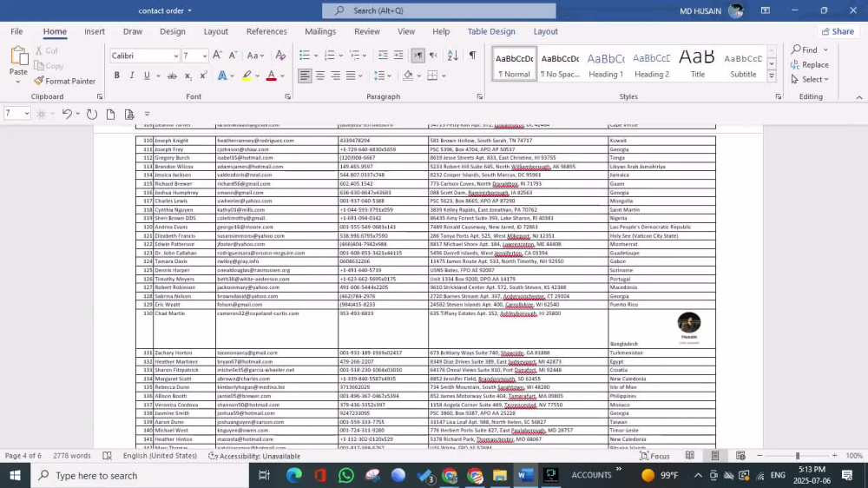Click the Replace button
The height and width of the screenshot is (488, 868).
810,65
